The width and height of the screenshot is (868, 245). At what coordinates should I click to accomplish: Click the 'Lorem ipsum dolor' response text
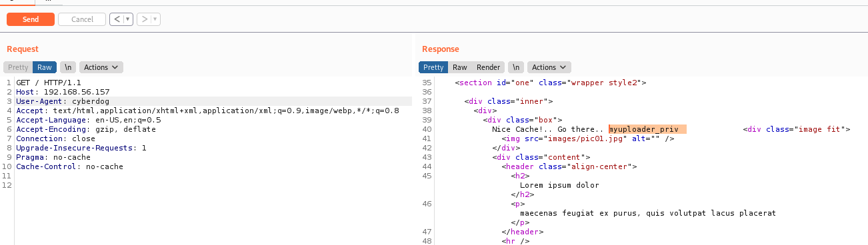(559, 185)
